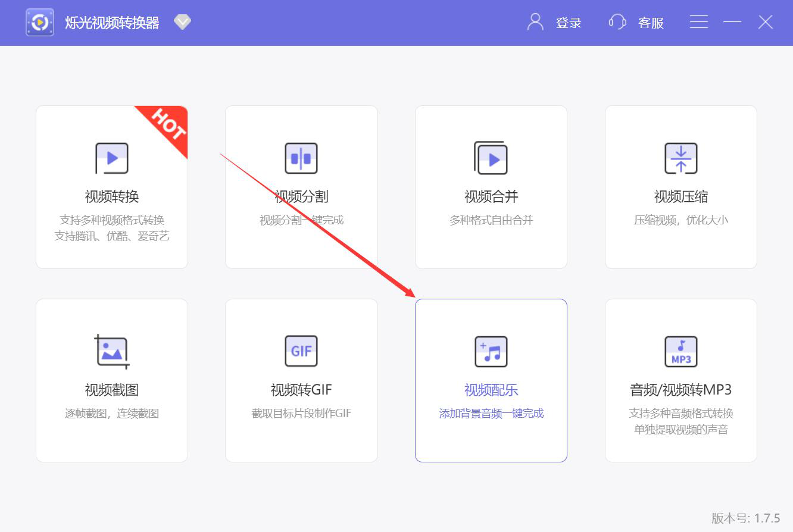The height and width of the screenshot is (532, 793).
Task: Select the GIF conversion icon
Action: (301, 351)
